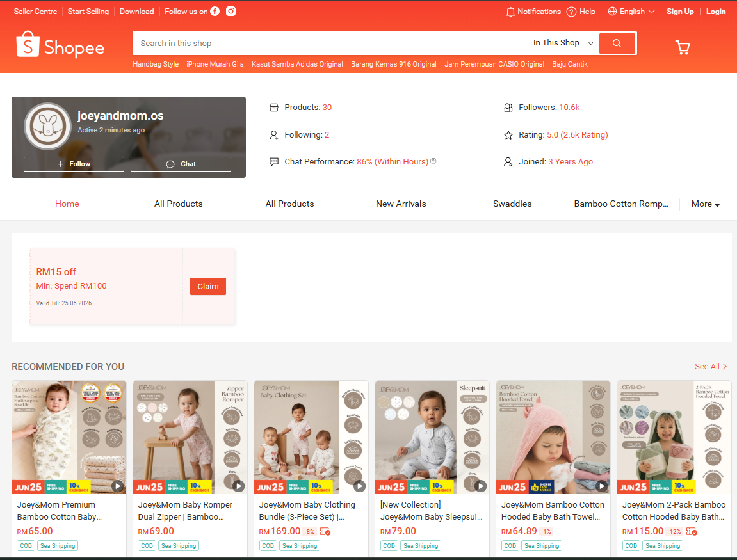Click the Download link
737x560 pixels.
coord(136,12)
